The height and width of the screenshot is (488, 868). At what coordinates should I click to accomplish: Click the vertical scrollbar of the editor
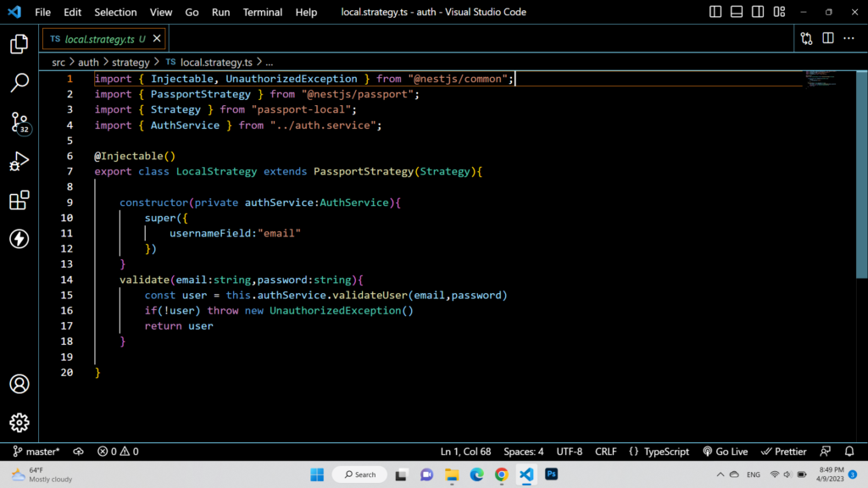[x=861, y=175]
